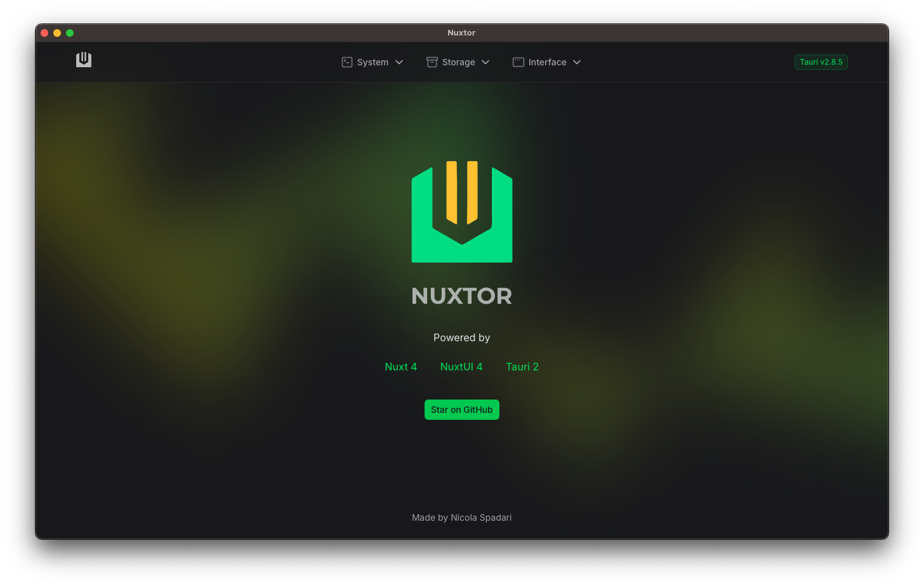Expand the chevron next to Interface

pyautogui.click(x=577, y=62)
